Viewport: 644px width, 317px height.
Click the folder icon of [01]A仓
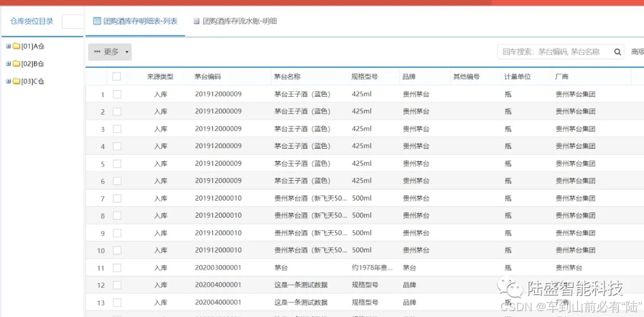coord(17,46)
